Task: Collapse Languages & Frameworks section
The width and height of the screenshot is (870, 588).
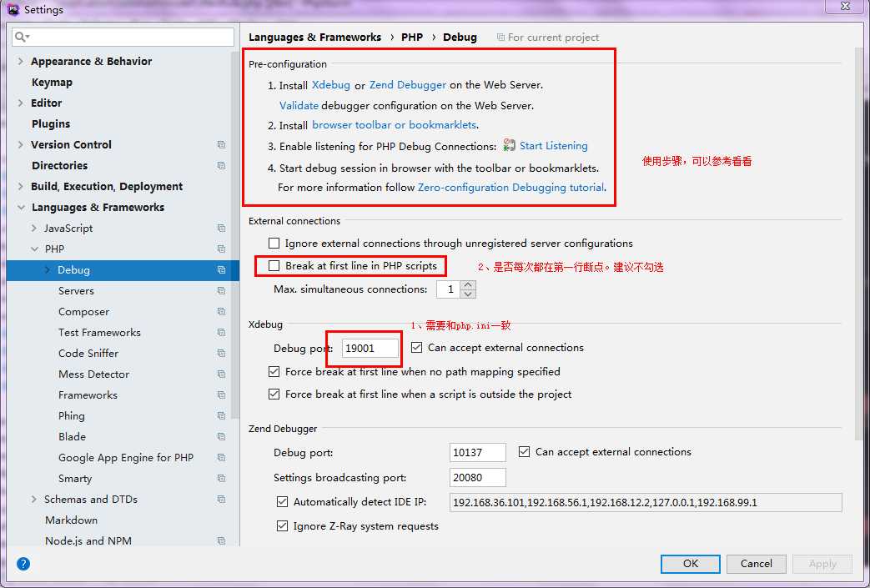Action: point(21,208)
